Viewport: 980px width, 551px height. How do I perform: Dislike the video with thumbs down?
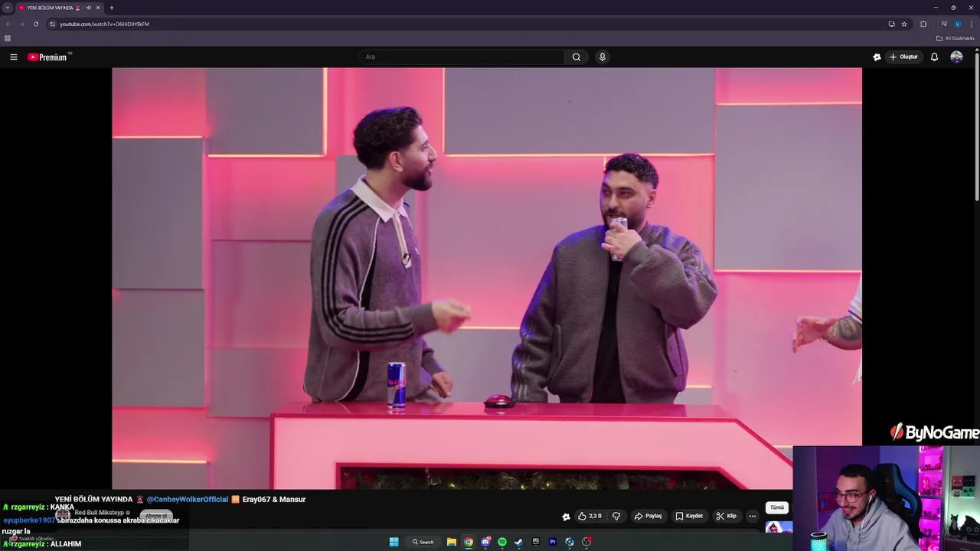(x=616, y=516)
